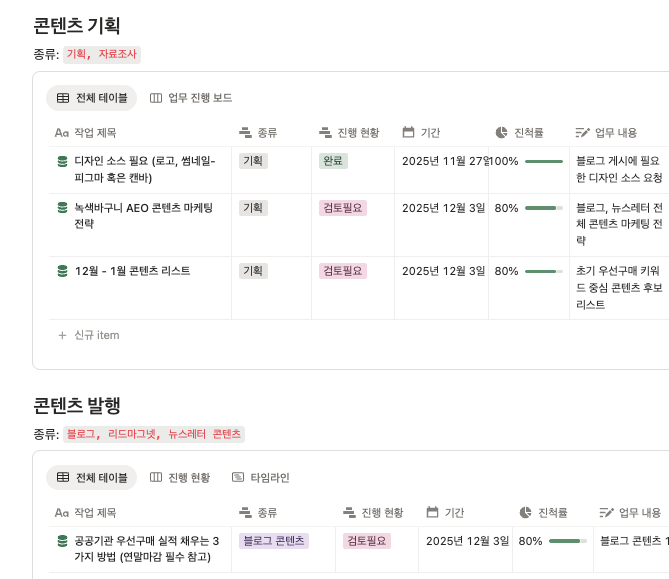Click the stack icon beside 녹색바구니 AEO 콘텐츠
This screenshot has width=669, height=579.
pos(62,208)
